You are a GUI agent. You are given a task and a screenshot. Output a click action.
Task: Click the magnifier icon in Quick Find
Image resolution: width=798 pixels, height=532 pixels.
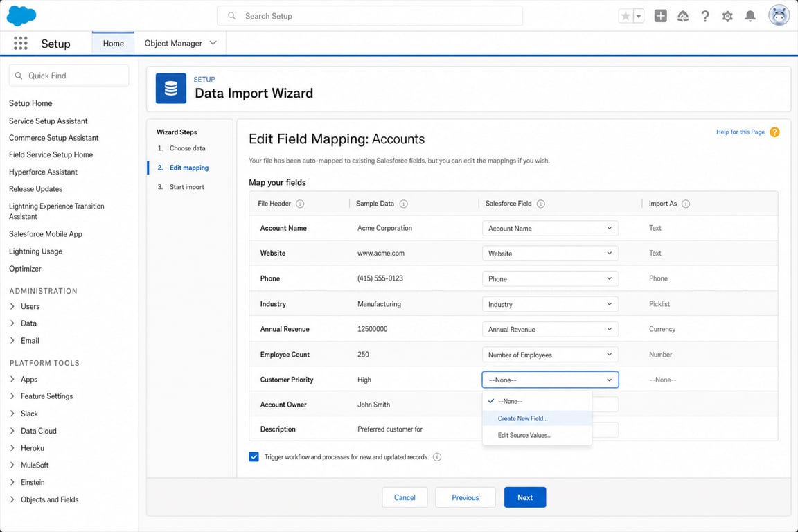[19, 76]
